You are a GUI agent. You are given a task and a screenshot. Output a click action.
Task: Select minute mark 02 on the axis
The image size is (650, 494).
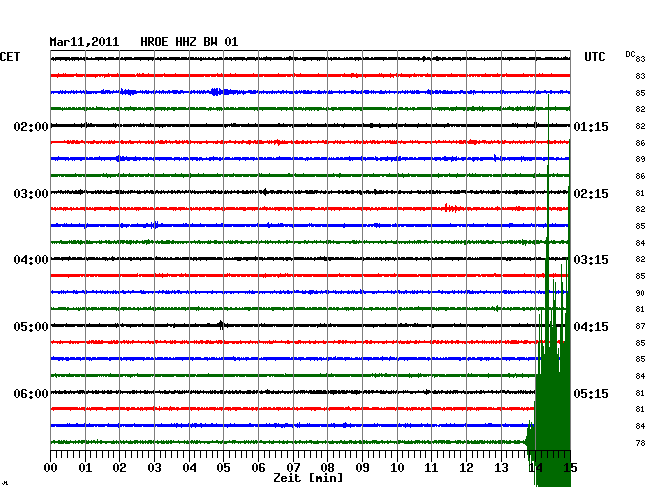119,468
